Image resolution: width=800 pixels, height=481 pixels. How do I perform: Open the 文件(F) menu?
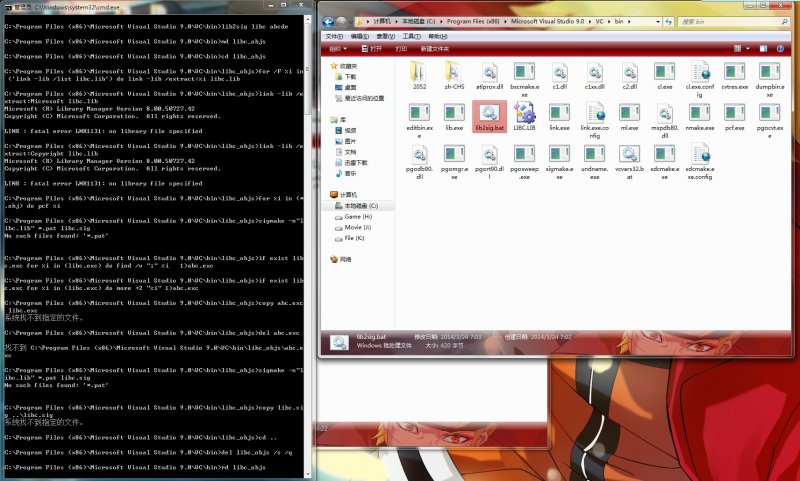(x=334, y=36)
